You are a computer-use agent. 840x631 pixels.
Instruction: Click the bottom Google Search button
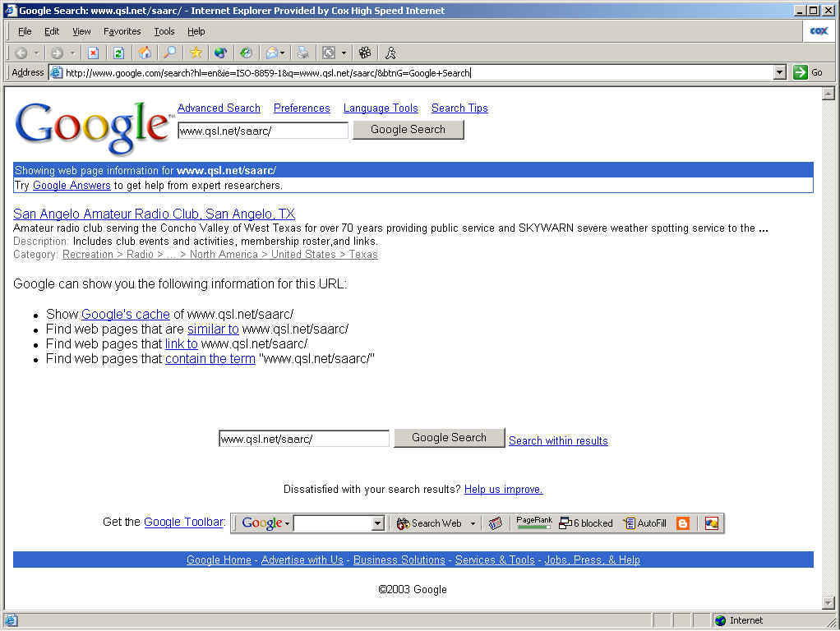449,438
